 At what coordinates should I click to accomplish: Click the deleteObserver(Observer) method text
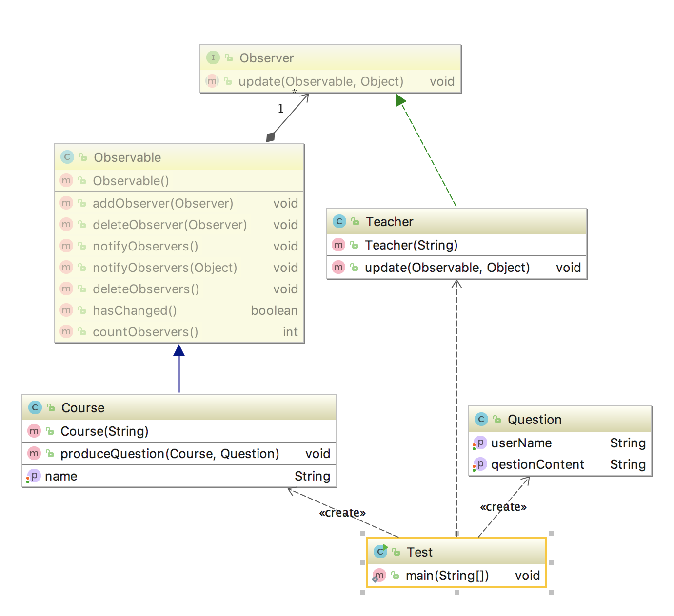(170, 225)
